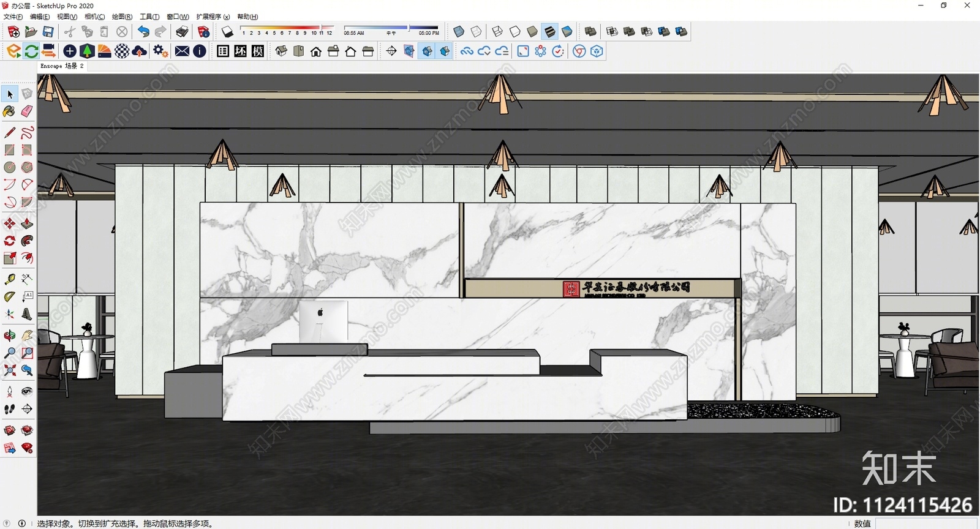Open Model Info icon
The image size is (980, 529).
coord(203,32)
